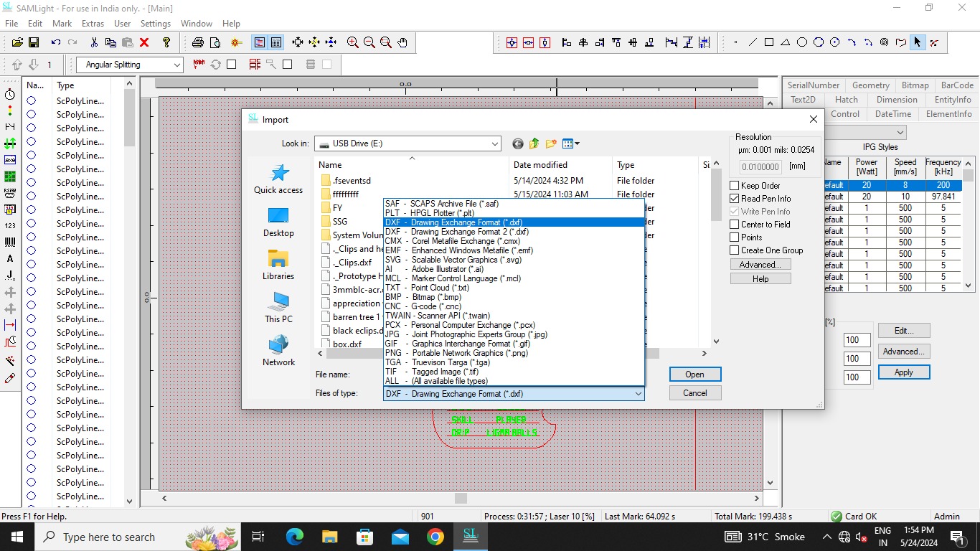Screen dimensions: 980x551
Task: Enable the Keep Order checkbox
Action: tap(734, 186)
